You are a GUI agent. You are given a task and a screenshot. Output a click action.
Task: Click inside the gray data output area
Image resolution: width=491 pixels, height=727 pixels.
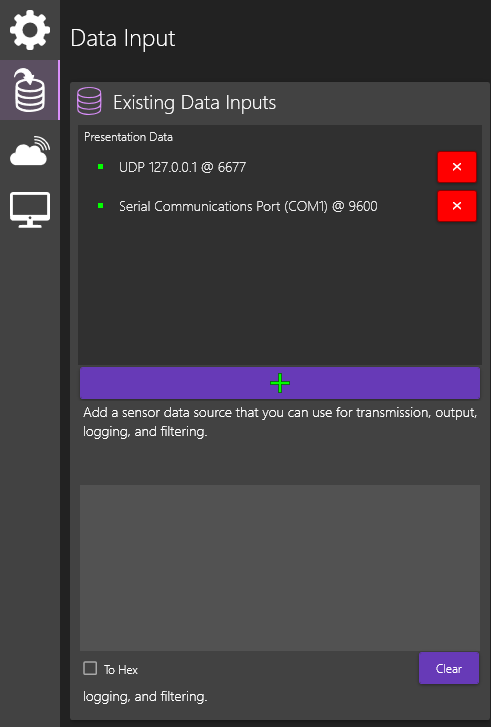pyautogui.click(x=280, y=568)
